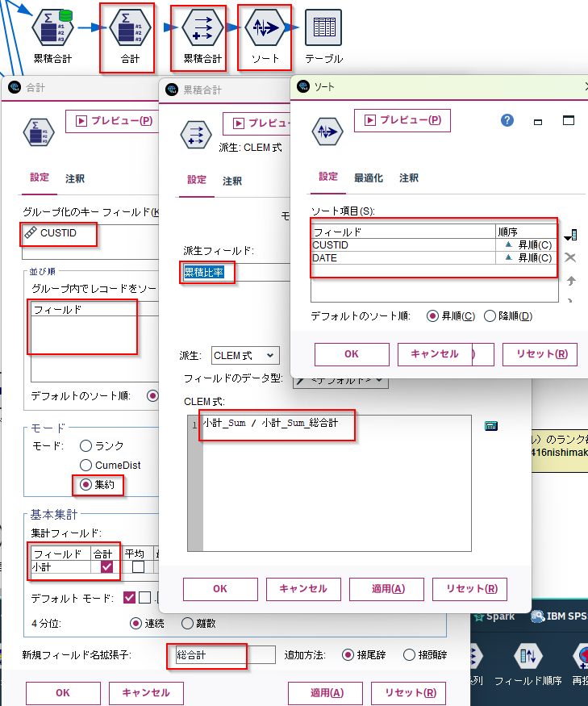The height and width of the screenshot is (706, 588).
Task: Open 注釈 tab in 合計 dialog
Action: click(75, 179)
